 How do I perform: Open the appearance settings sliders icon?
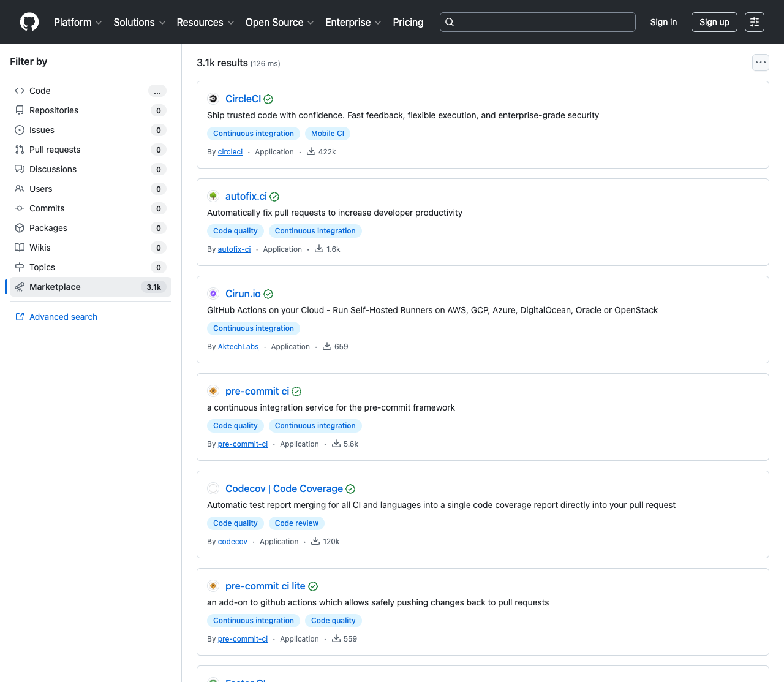point(755,22)
